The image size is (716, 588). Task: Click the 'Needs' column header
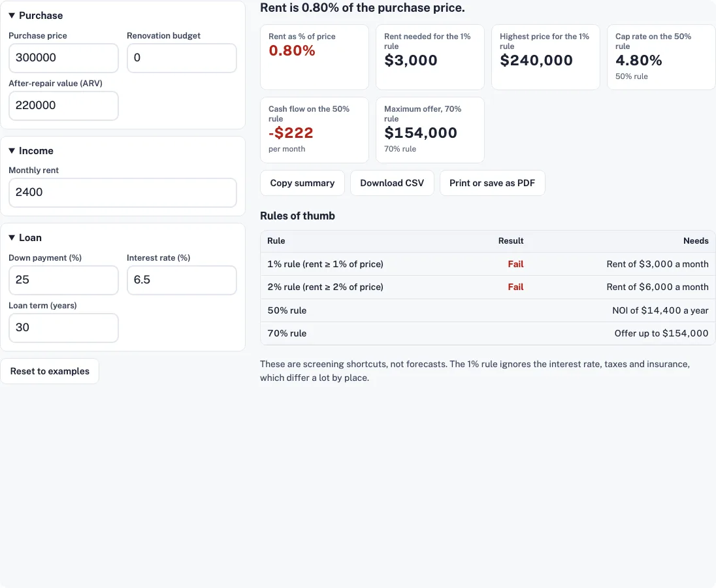(696, 240)
